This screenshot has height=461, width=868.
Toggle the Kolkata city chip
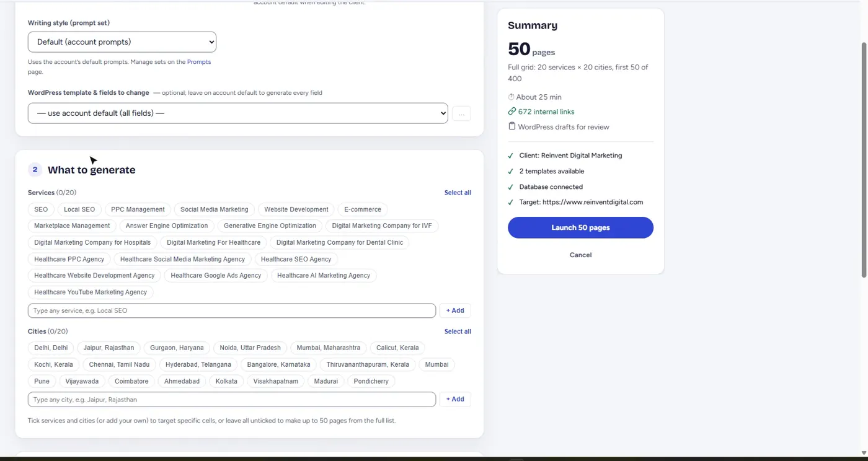[x=226, y=382]
